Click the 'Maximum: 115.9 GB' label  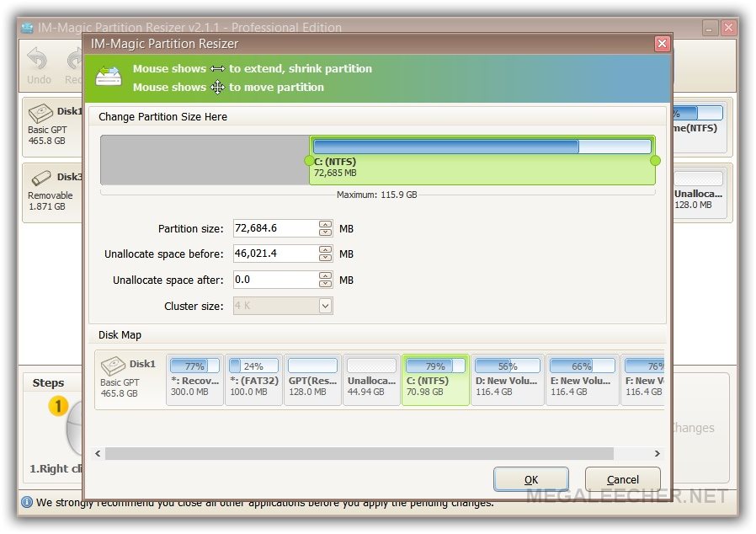(x=377, y=195)
